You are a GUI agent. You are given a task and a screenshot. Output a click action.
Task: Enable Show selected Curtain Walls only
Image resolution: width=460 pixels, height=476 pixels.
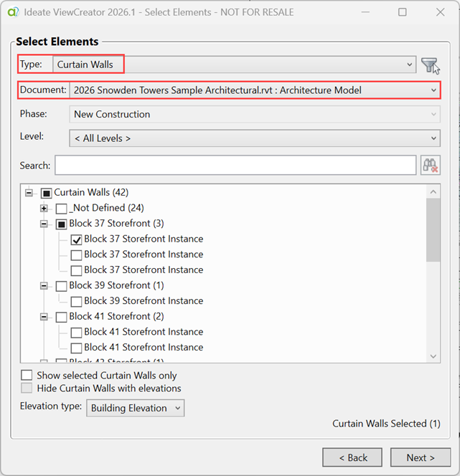tap(27, 375)
